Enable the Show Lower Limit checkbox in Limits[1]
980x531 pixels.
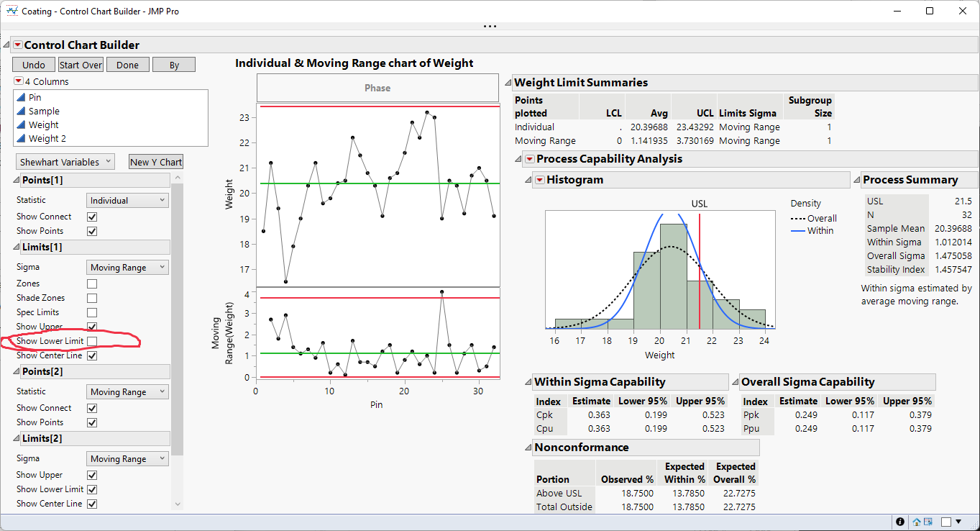(92, 341)
